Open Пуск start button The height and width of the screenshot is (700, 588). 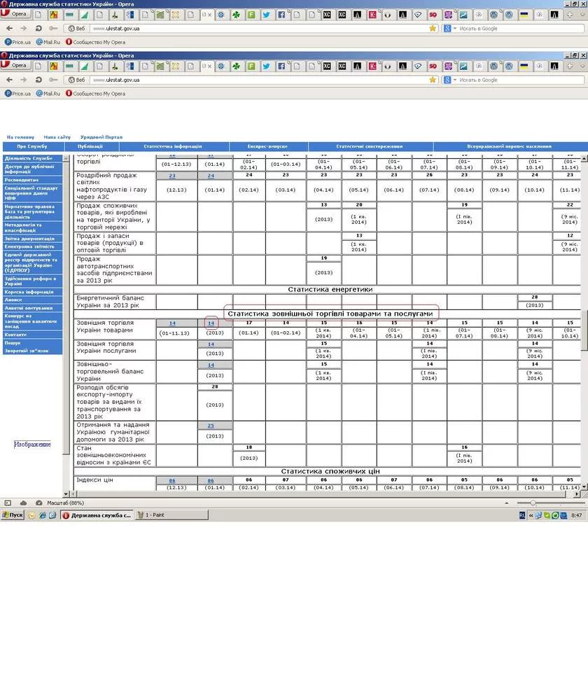[13, 515]
